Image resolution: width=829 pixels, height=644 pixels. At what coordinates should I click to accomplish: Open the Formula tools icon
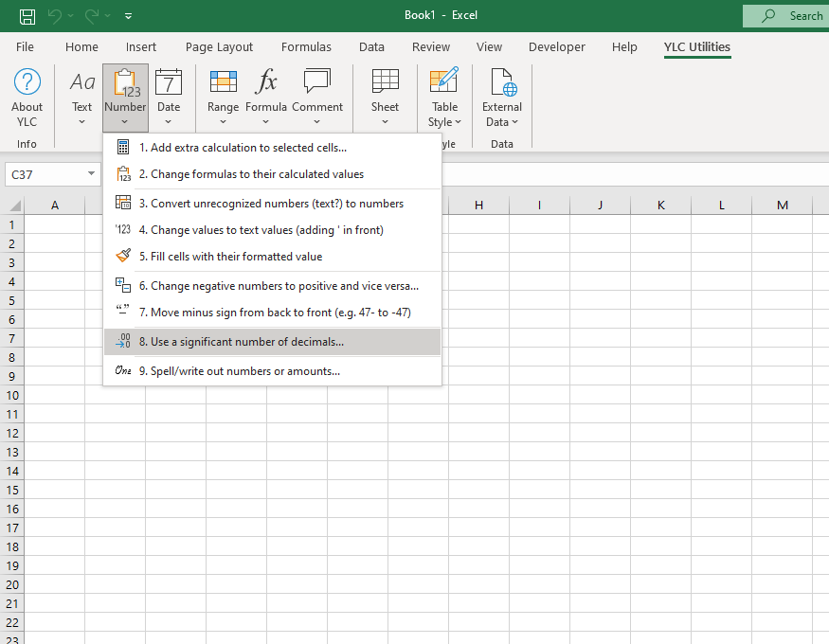tap(266, 83)
